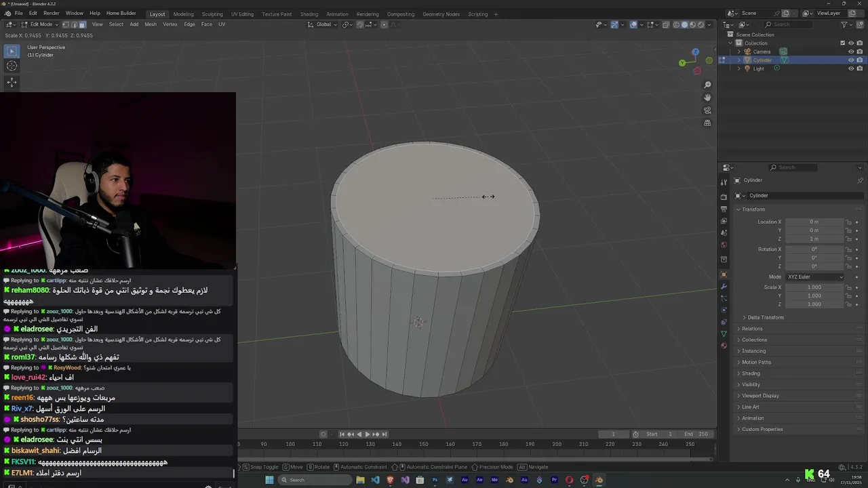Open the Tool properties tab
Image resolution: width=868 pixels, height=488 pixels.
pyautogui.click(x=724, y=181)
